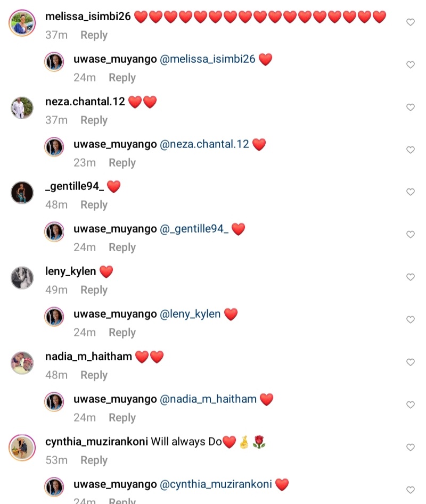Reply to neza.chantal.12's comment
The image size is (426, 504).
coord(94,120)
